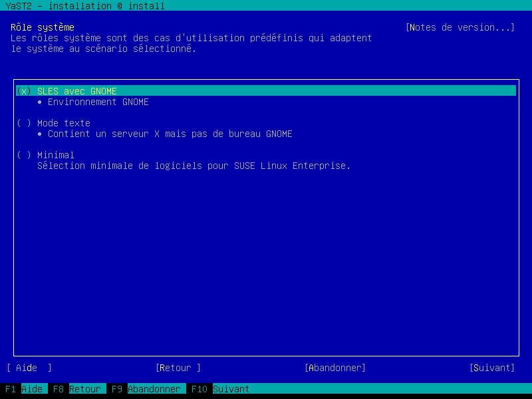Open the [Notes de version...] release notes

point(460,27)
